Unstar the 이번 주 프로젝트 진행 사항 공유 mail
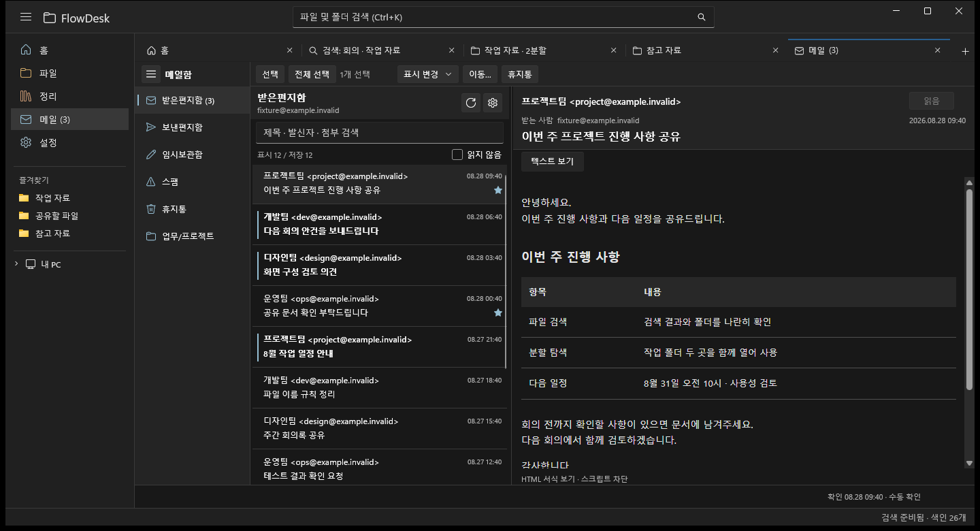 (x=497, y=191)
